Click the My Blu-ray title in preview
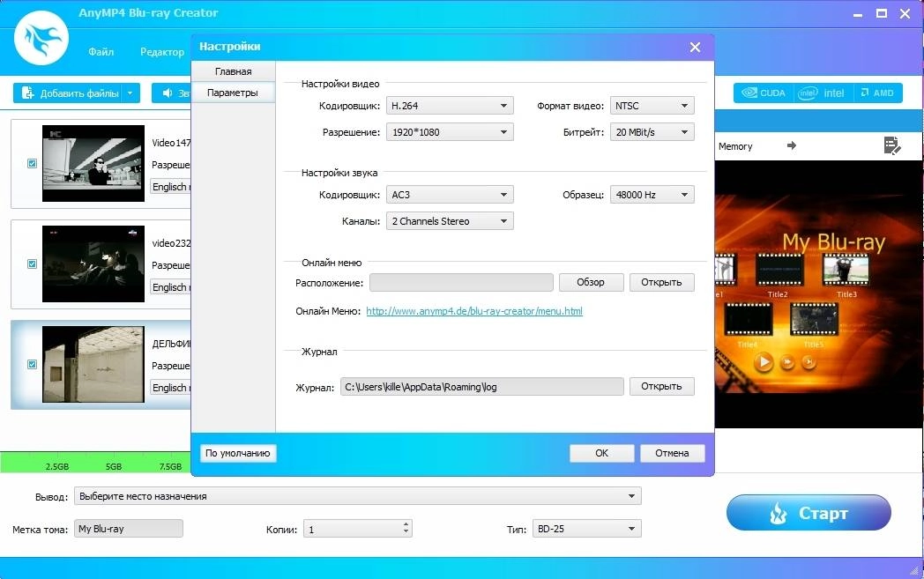The height and width of the screenshot is (579, 924). click(834, 242)
